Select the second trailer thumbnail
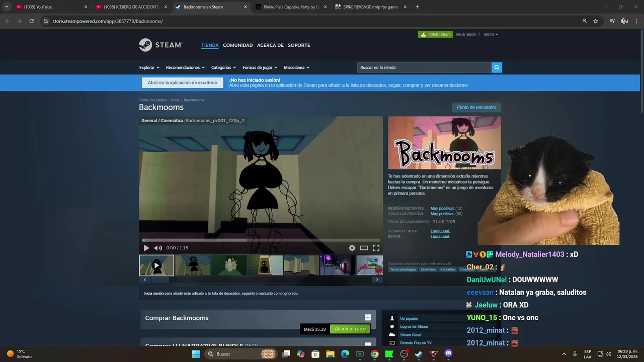The width and height of the screenshot is (644, 362). tap(193, 265)
